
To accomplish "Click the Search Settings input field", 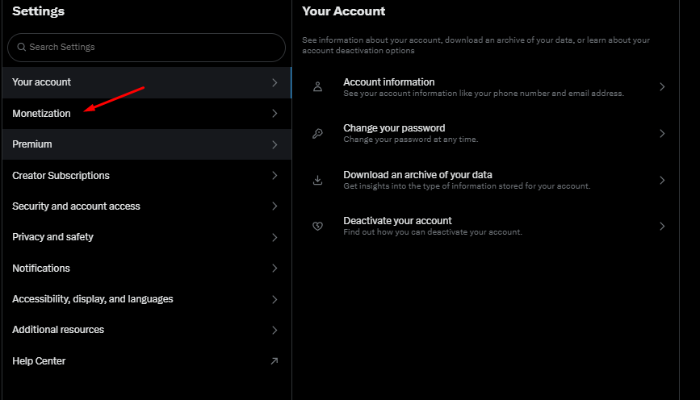I will 150,47.
